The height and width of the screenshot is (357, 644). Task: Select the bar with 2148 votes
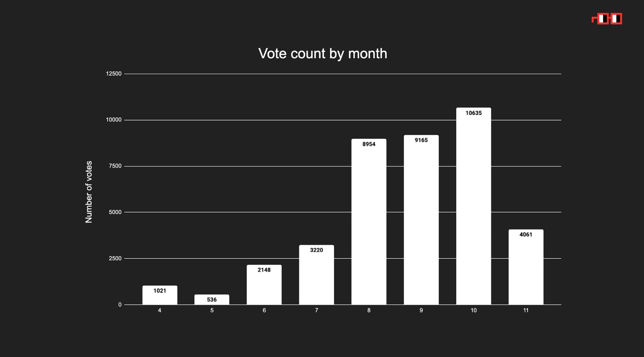[264, 285]
